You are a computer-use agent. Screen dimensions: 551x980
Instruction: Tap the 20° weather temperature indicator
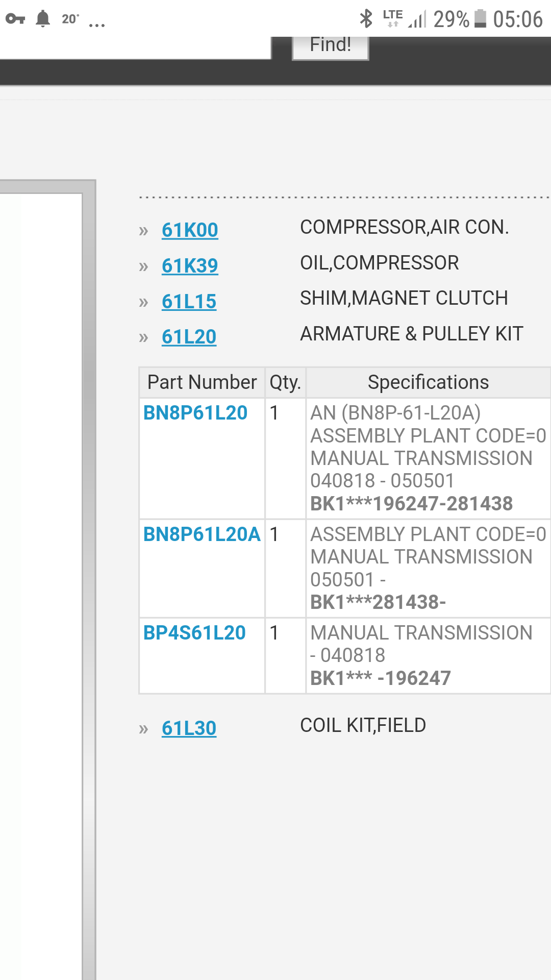[70, 19]
